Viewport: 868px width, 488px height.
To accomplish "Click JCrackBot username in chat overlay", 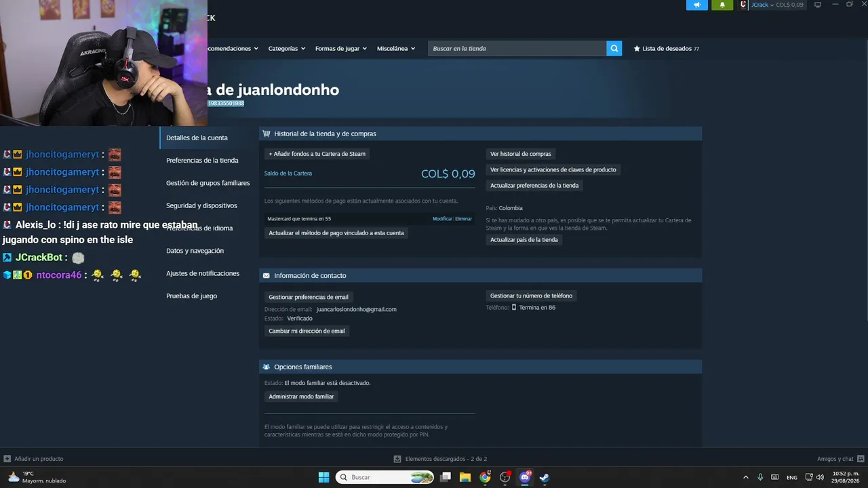I will [x=39, y=258].
